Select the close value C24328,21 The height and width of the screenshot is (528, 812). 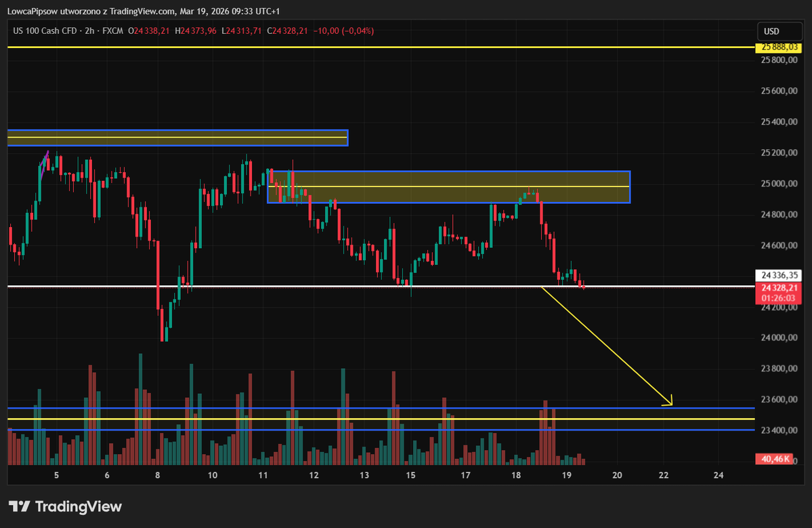287,31
